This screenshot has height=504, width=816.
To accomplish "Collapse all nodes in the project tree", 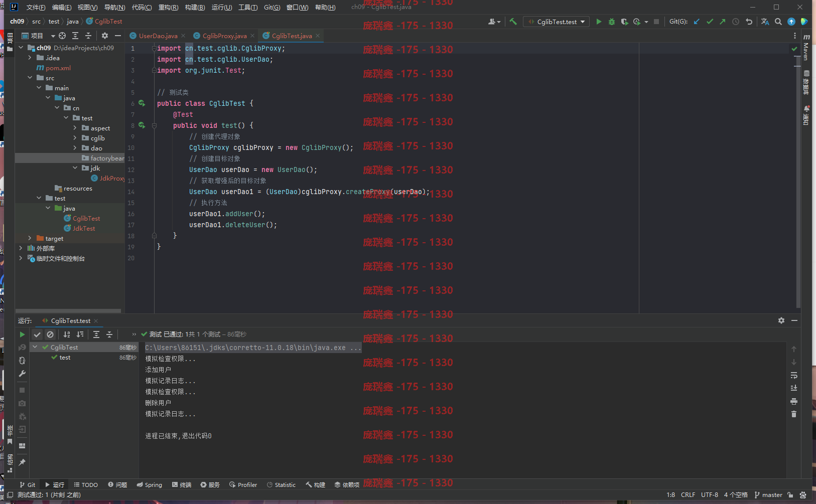I will tap(88, 36).
